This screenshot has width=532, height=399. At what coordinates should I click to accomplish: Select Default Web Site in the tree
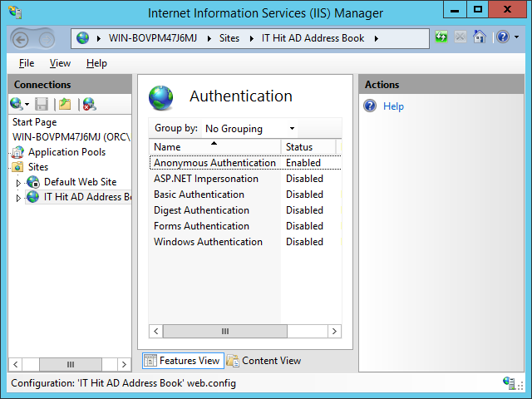tap(80, 182)
